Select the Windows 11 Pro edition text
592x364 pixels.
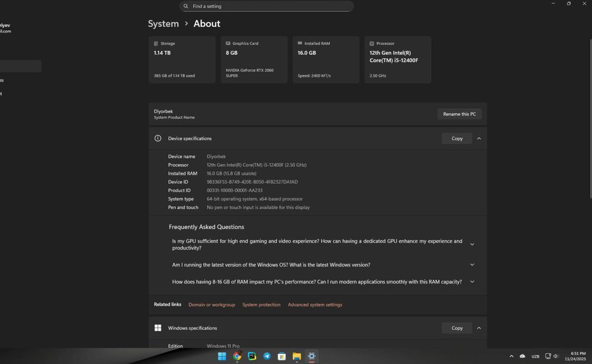click(223, 346)
